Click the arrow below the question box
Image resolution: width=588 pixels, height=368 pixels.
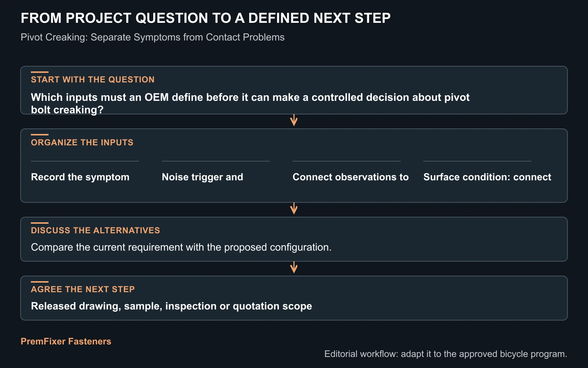(294, 120)
